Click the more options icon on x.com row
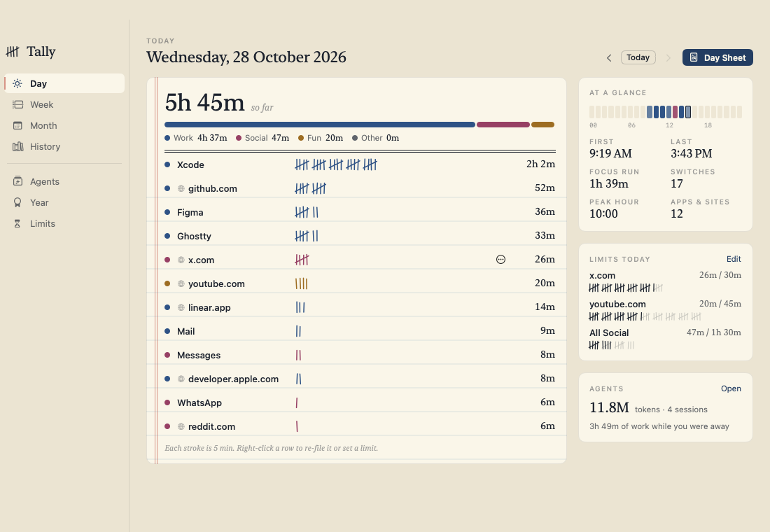770x532 pixels. (500, 260)
